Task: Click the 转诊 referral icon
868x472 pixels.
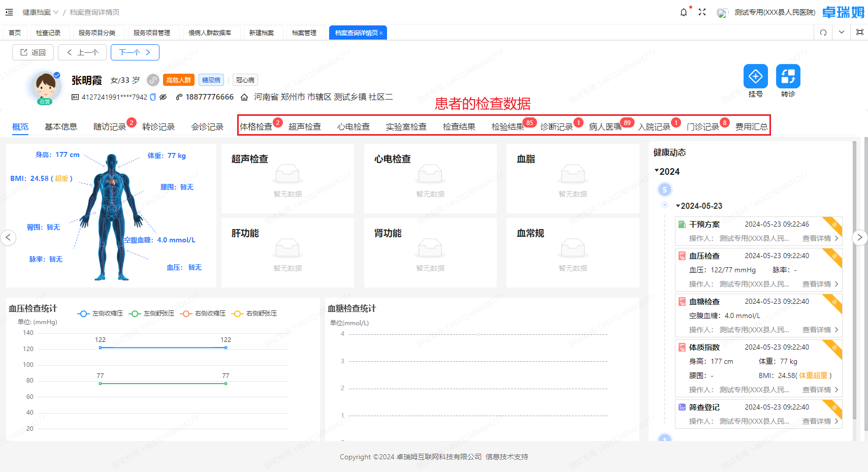Action: (x=788, y=76)
